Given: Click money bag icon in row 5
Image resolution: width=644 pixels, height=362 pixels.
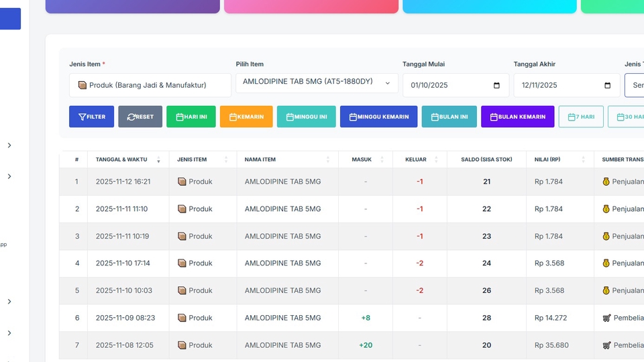Looking at the screenshot, I should pos(606,290).
